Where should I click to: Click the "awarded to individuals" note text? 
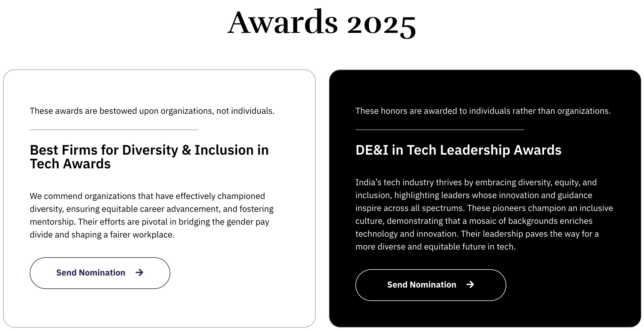click(x=483, y=111)
